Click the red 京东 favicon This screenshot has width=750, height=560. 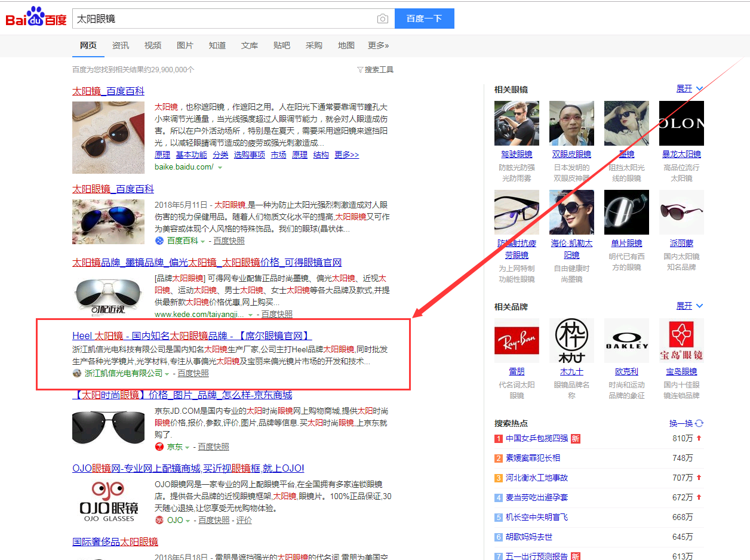[159, 447]
